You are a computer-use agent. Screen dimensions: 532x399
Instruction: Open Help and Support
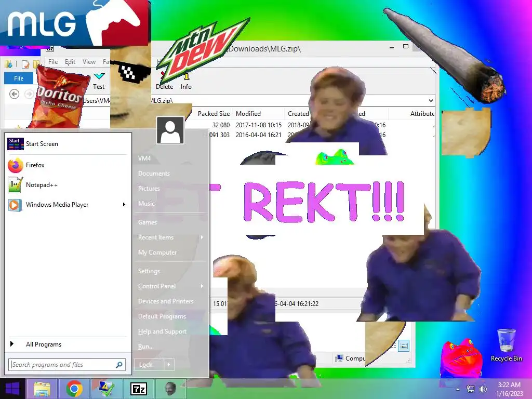pyautogui.click(x=162, y=331)
